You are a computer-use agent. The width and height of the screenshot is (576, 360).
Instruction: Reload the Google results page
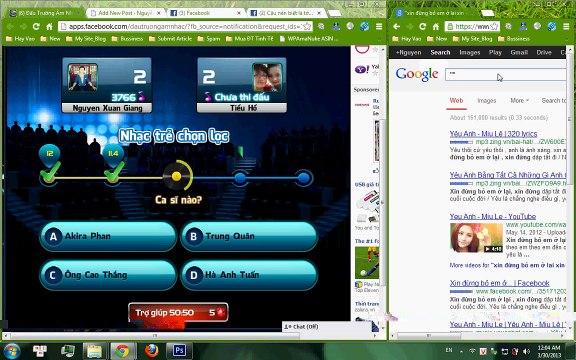(422, 26)
